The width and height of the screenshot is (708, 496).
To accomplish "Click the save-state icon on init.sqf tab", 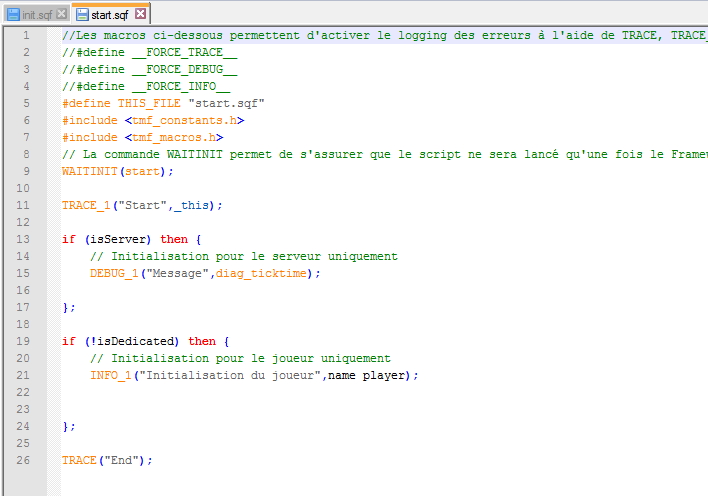I will pyautogui.click(x=12, y=14).
